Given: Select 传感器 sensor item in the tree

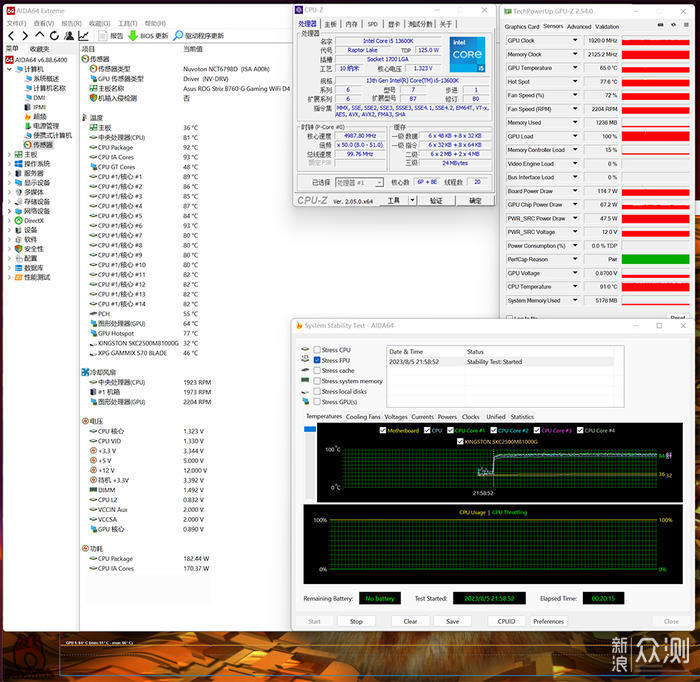Looking at the screenshot, I should click(x=43, y=145).
